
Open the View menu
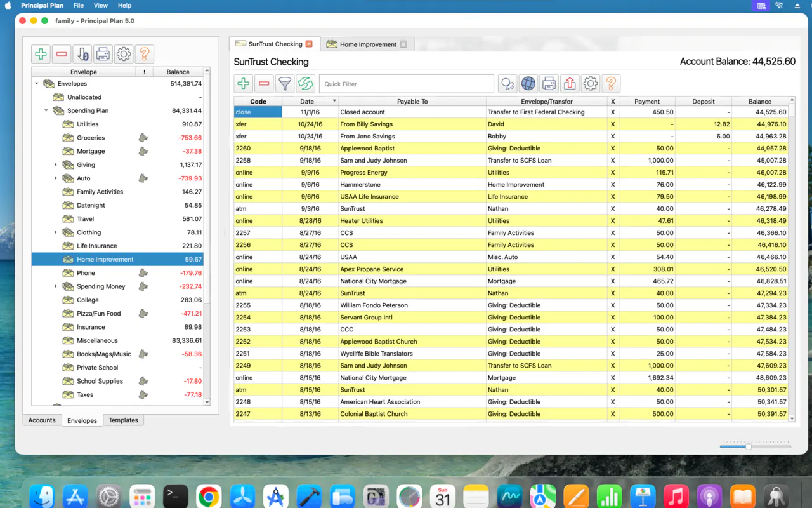click(101, 5)
